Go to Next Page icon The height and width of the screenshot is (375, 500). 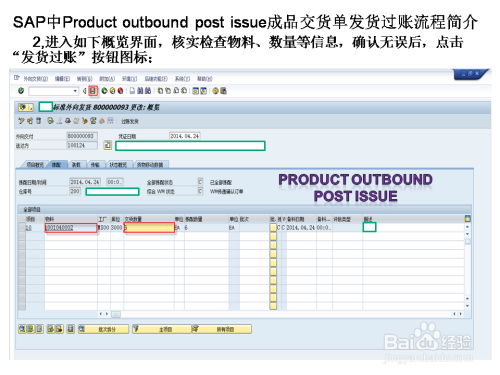pyautogui.click(x=176, y=91)
